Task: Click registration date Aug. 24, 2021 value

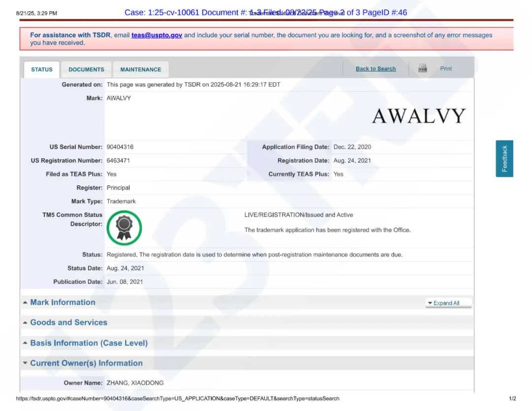Action: (352, 161)
